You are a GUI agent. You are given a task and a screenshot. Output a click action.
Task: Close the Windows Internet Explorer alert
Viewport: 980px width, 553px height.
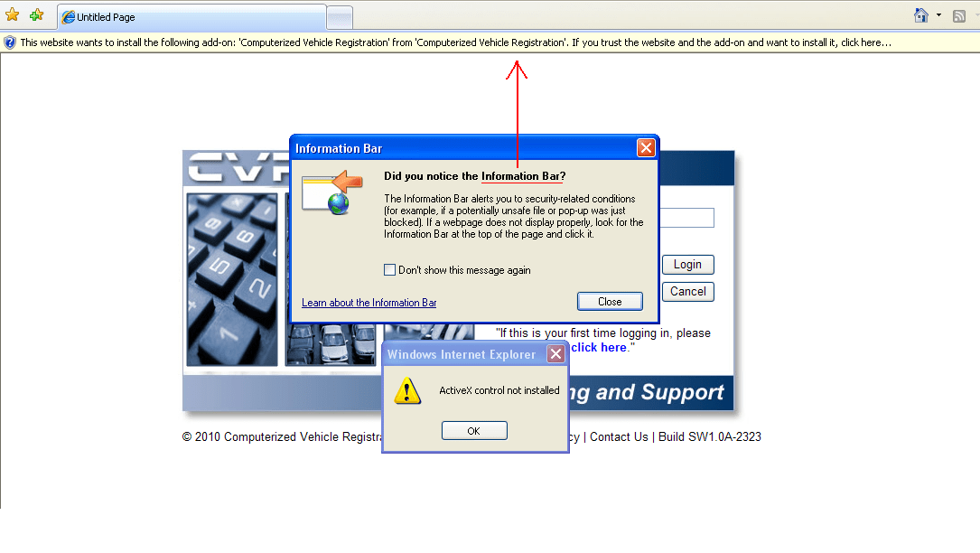[x=555, y=354]
